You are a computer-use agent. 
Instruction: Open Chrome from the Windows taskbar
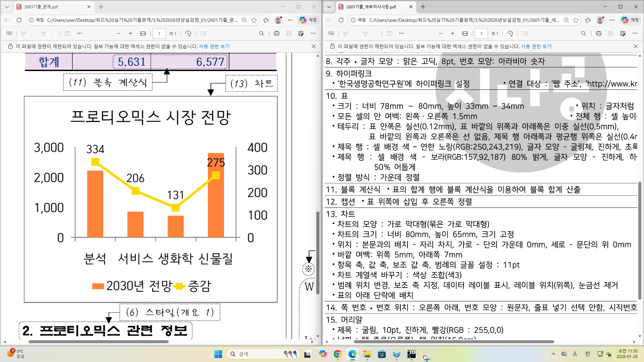(x=337, y=354)
